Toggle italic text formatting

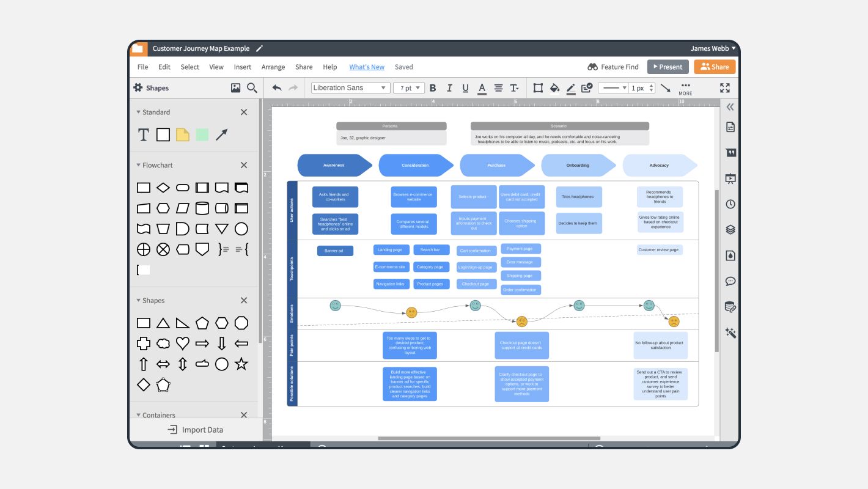tap(449, 87)
